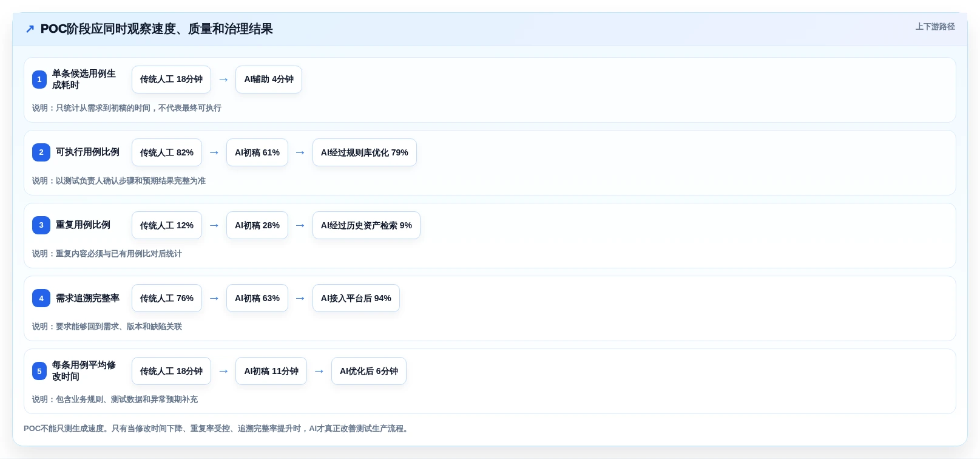Click arrow before AI经过历史资产检索 9%
980x459 pixels.
300,225
